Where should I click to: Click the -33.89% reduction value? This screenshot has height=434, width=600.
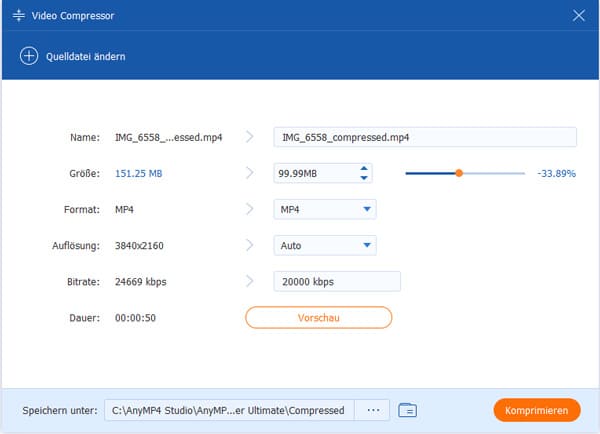coord(556,174)
